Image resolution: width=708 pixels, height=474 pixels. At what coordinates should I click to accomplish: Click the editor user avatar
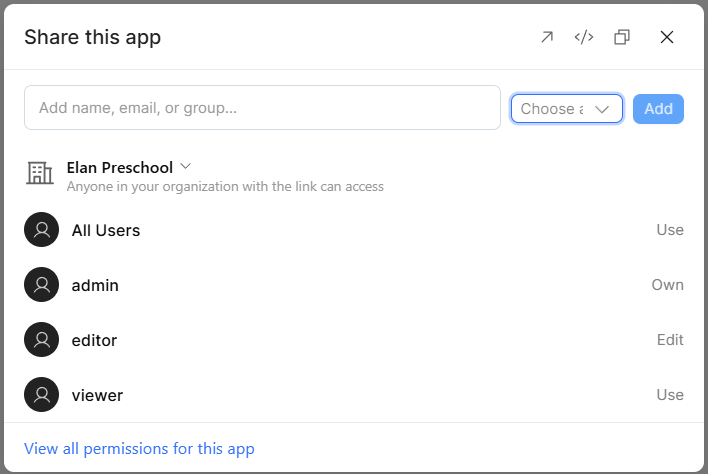(x=42, y=339)
